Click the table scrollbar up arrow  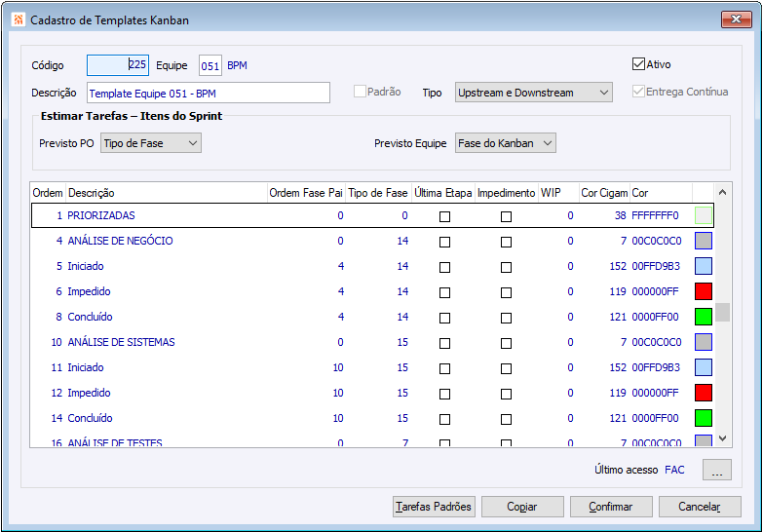click(723, 193)
